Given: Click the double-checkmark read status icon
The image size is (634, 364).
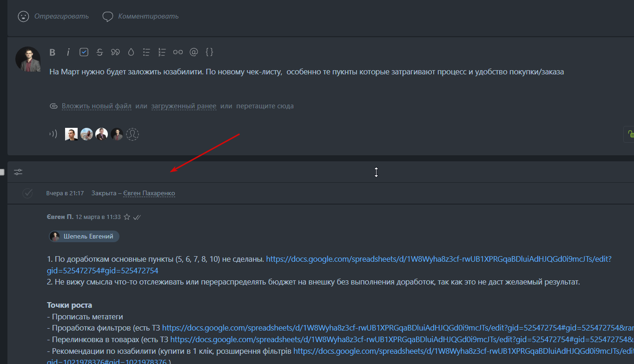Looking at the screenshot, I should pos(137,217).
